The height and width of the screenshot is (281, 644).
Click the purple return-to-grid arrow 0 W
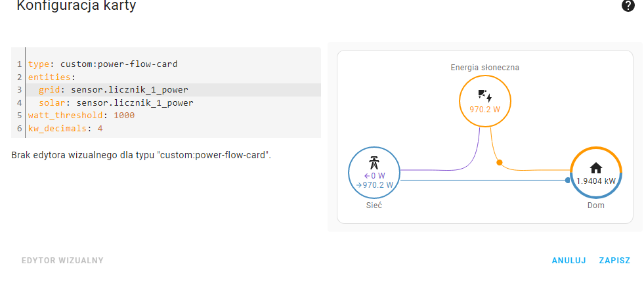click(375, 176)
